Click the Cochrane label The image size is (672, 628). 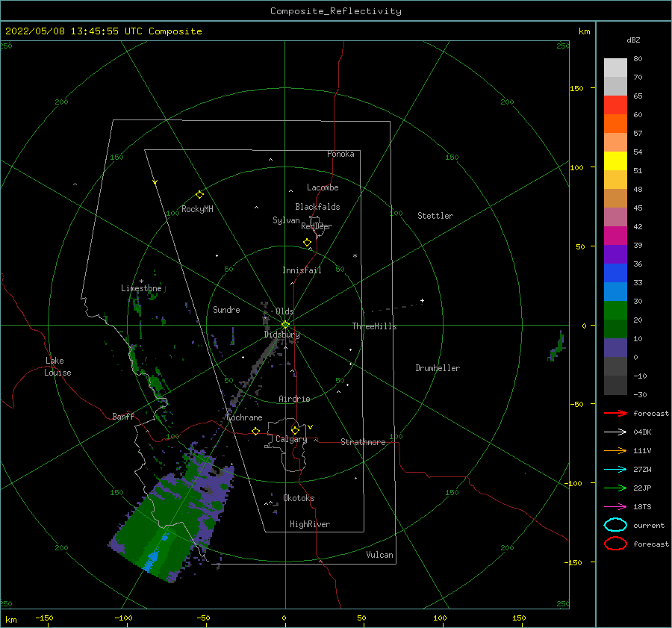tap(244, 417)
